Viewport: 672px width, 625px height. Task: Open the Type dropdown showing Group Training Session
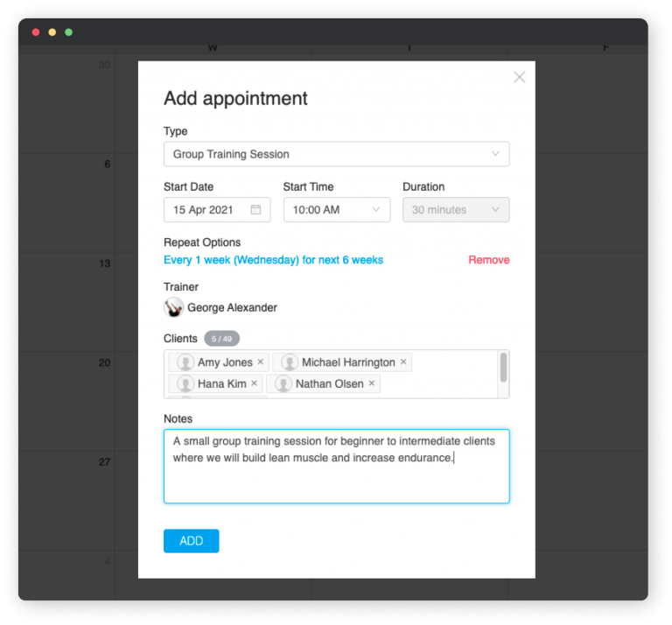click(336, 154)
